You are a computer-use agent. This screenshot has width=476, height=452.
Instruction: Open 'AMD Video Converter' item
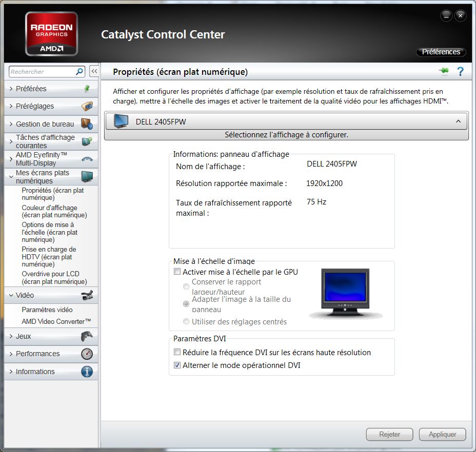56,321
